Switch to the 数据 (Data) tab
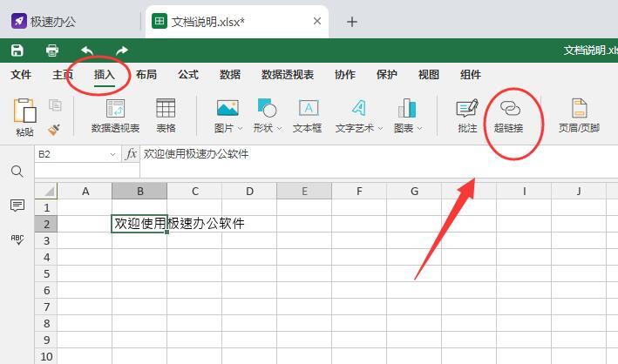Image resolution: width=618 pixels, height=364 pixels. click(x=230, y=75)
